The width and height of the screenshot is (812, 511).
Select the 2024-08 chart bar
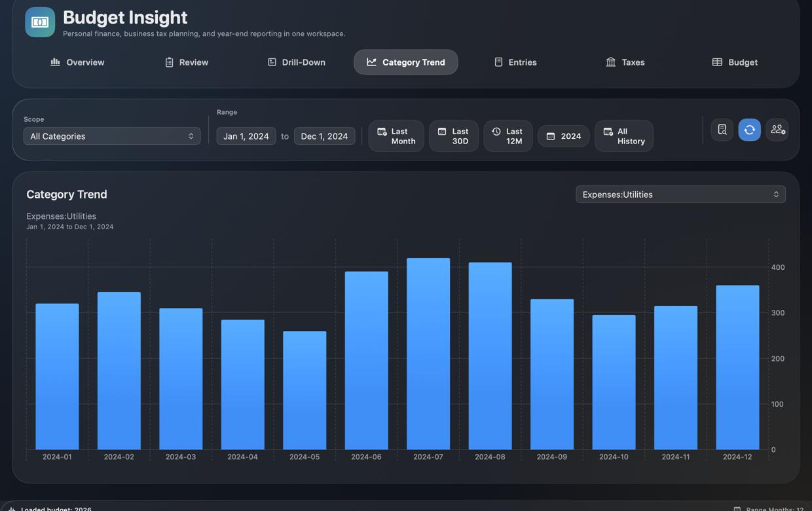point(490,356)
